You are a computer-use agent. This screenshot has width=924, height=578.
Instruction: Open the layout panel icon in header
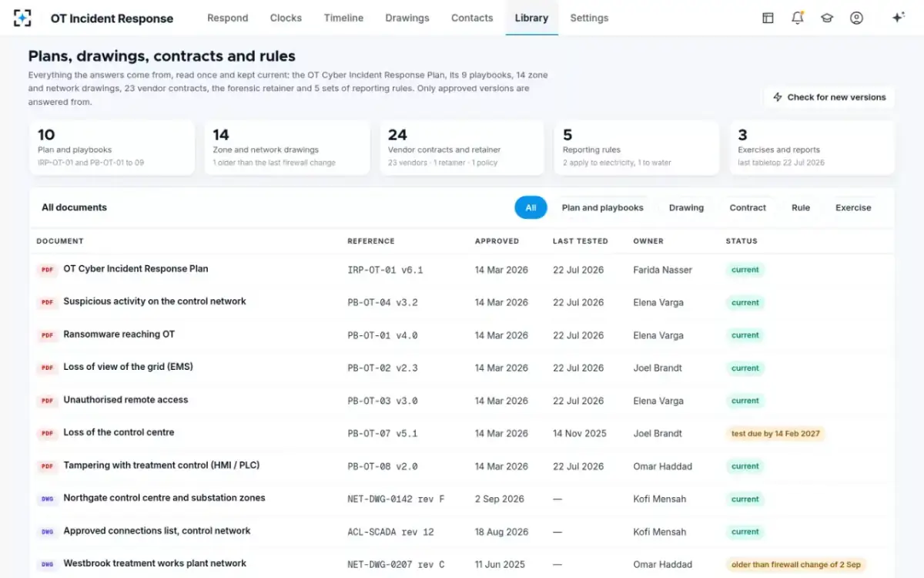point(768,18)
